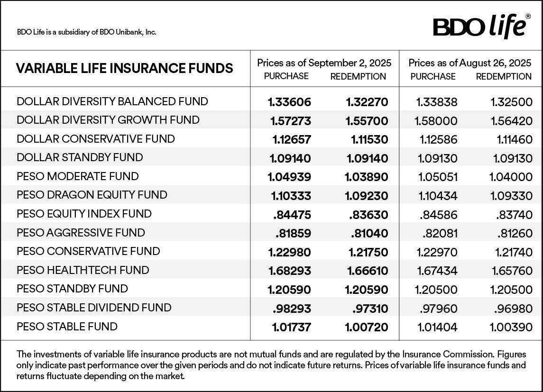
Task: Click the Peso Equity Index Fund name
Action: pos(84,214)
